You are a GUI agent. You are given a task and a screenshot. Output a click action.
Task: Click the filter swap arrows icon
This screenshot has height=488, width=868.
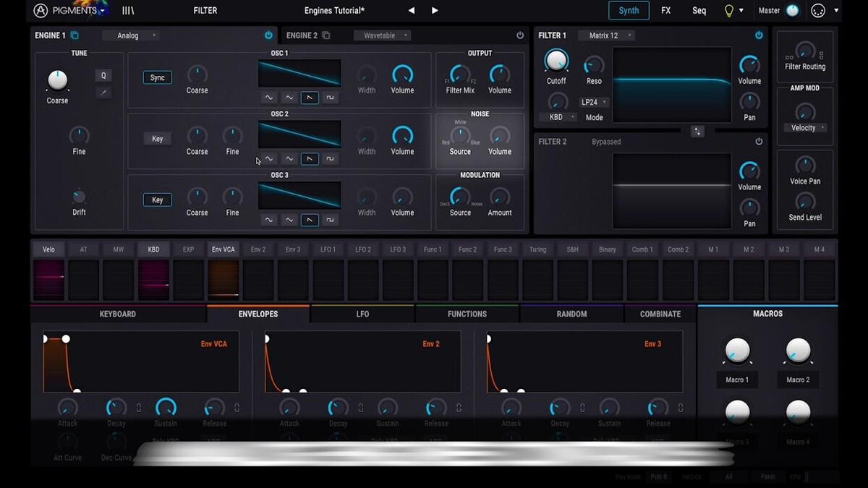[697, 132]
